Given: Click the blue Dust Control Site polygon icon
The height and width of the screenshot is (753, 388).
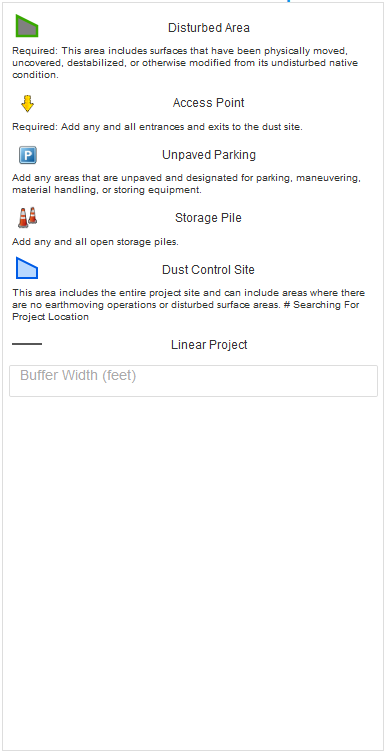Looking at the screenshot, I should tap(27, 268).
